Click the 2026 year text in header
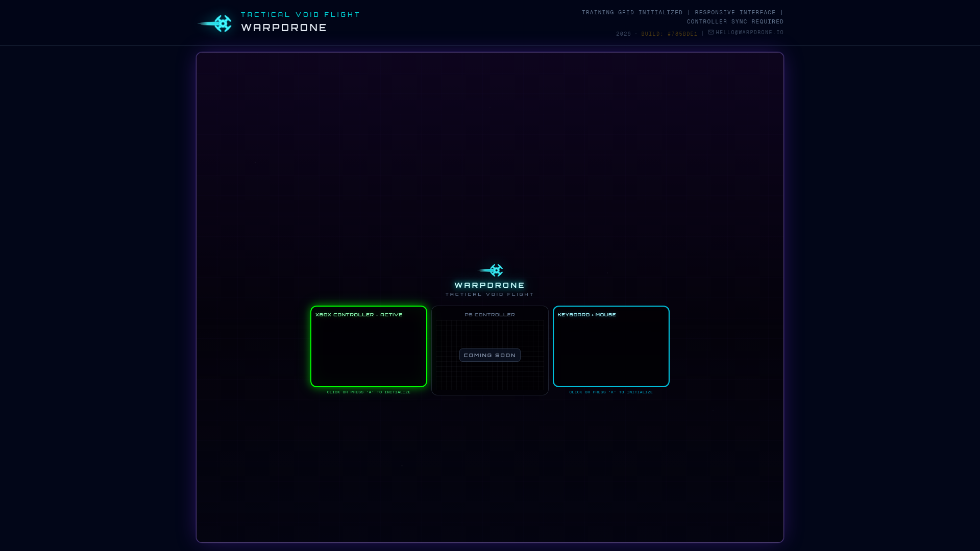The height and width of the screenshot is (551, 980). (623, 34)
